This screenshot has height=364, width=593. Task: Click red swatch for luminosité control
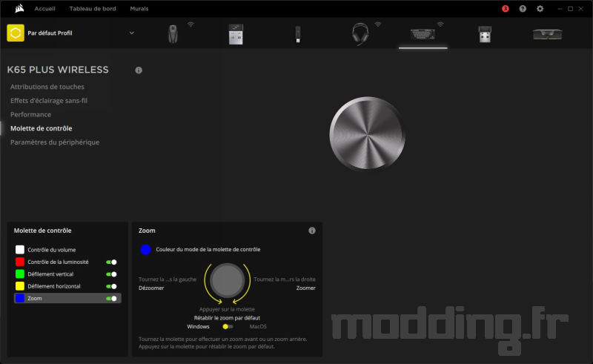click(x=20, y=262)
